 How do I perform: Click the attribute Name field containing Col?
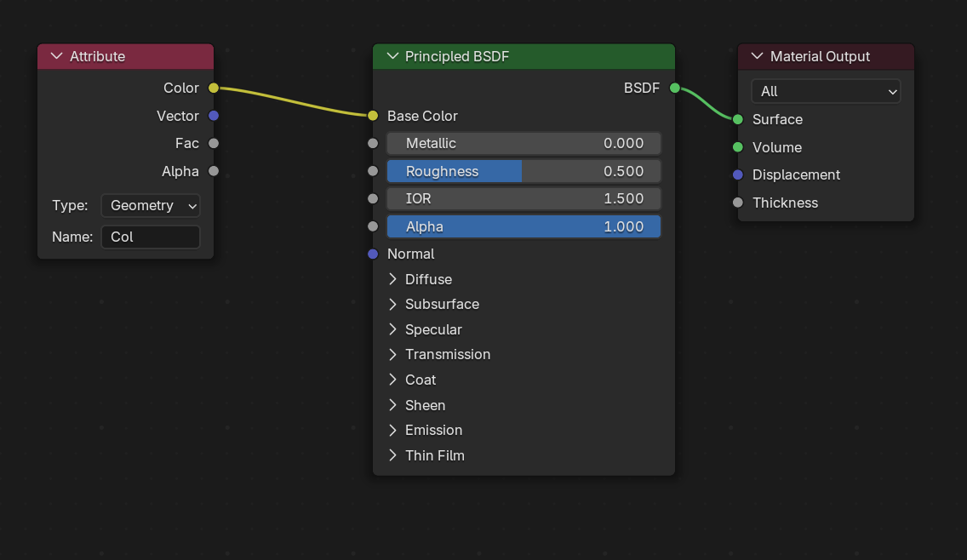click(x=151, y=237)
